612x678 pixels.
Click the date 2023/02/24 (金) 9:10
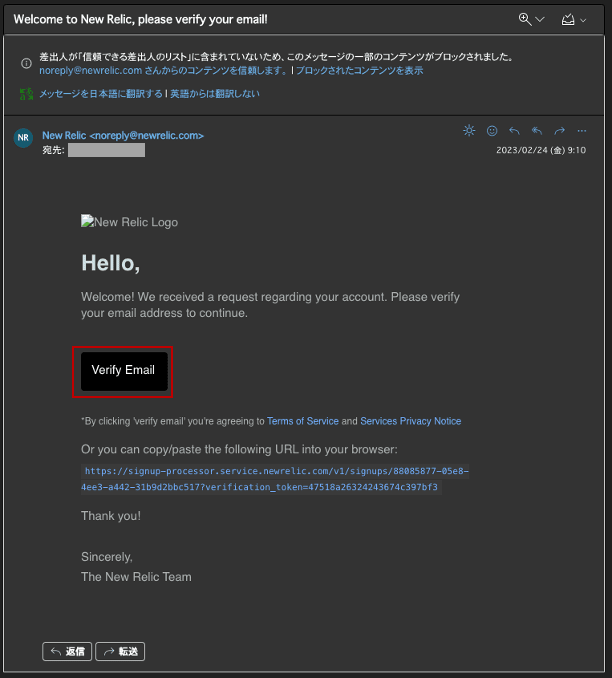(541, 150)
